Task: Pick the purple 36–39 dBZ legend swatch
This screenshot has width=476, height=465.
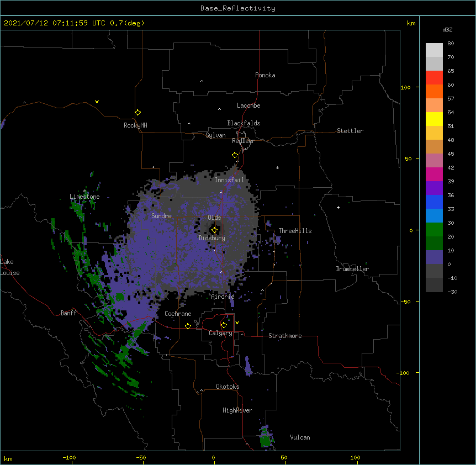Action: click(434, 188)
